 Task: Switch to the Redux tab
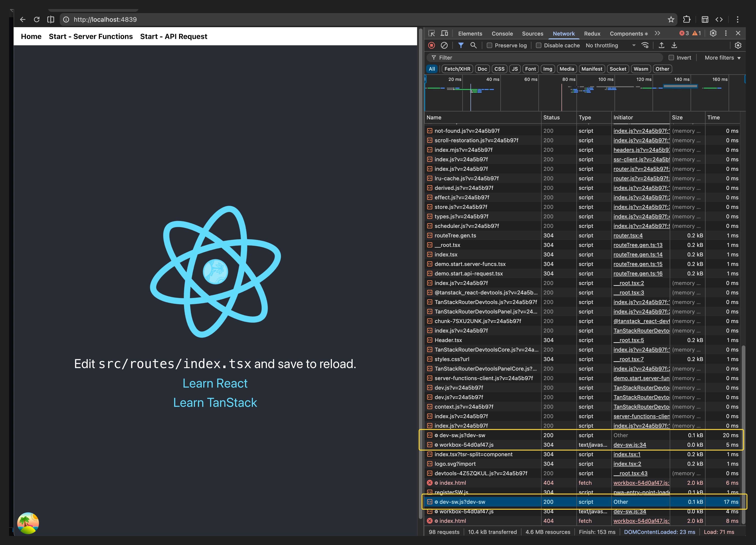click(592, 33)
